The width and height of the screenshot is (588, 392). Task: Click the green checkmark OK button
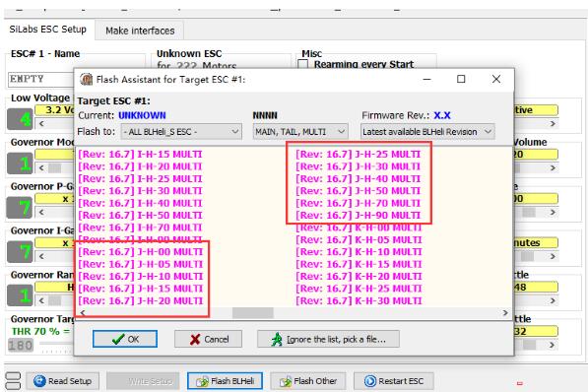coord(124,339)
